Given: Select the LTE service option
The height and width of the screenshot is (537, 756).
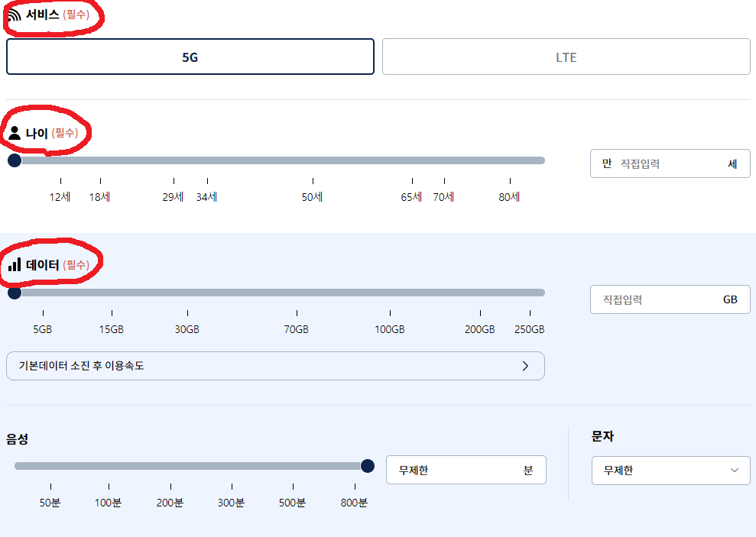Looking at the screenshot, I should [566, 56].
